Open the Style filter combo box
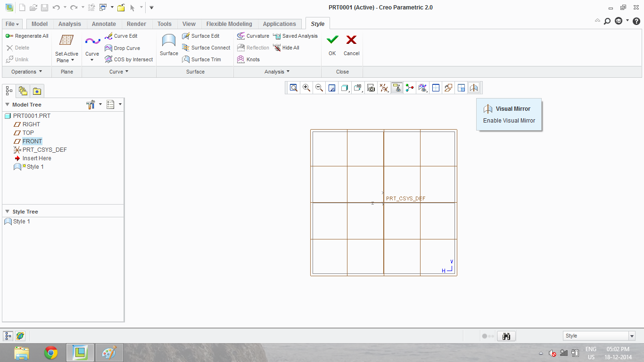 599,336
